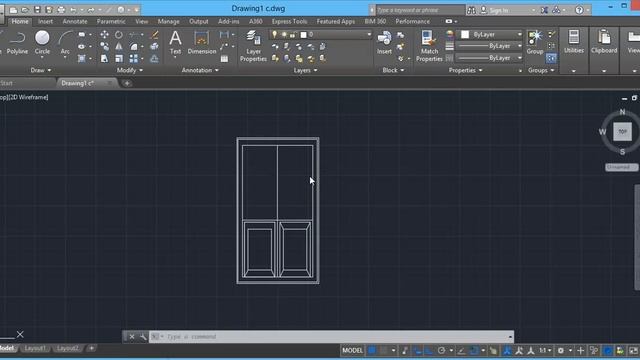Screen dimensions: 640x360
Task: Choose the Copy tool in Modify panel
Action: click(104, 47)
